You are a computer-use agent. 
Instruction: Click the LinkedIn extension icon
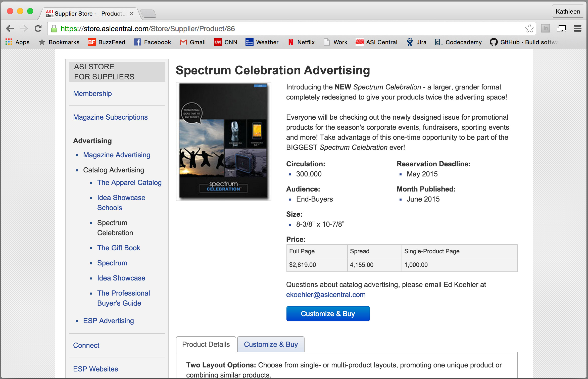[546, 28]
